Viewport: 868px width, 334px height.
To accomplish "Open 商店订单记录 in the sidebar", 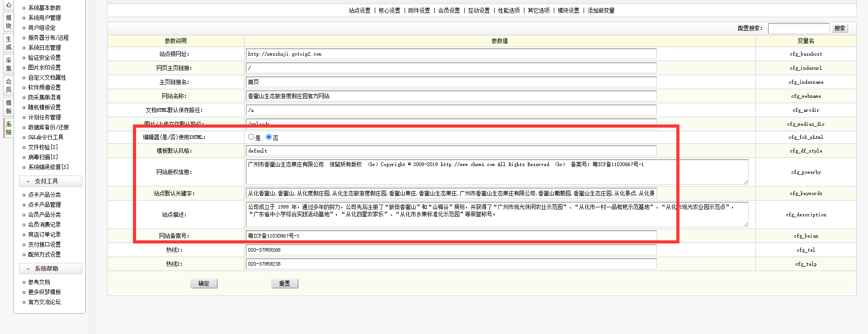I will [x=44, y=234].
